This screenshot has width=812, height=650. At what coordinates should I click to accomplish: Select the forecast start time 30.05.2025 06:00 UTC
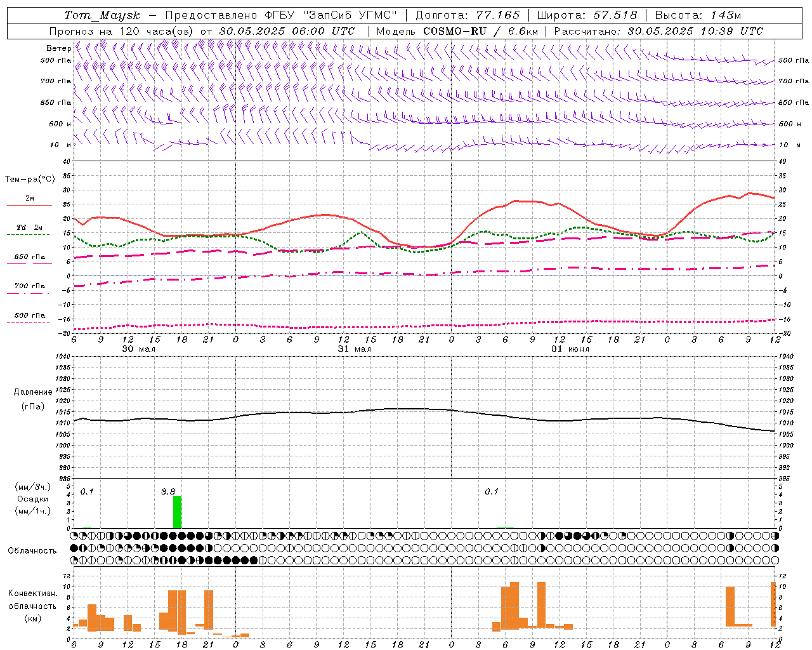click(287, 31)
